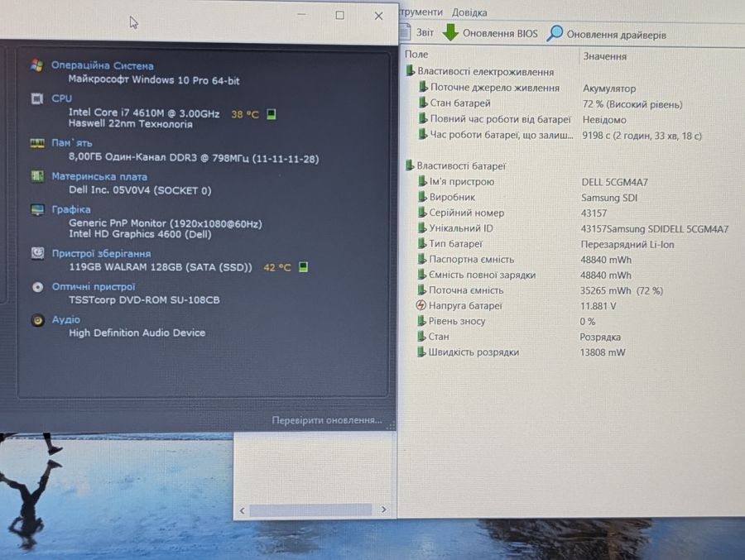
Task: Select the 'Intel Core i7 4610M @ 3.00GHz' text
Action: 144,113
